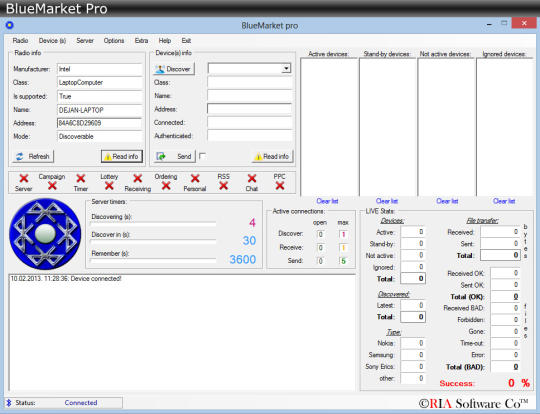
Task: Click the BlueMarket app icon in title bar
Action: tap(10, 25)
